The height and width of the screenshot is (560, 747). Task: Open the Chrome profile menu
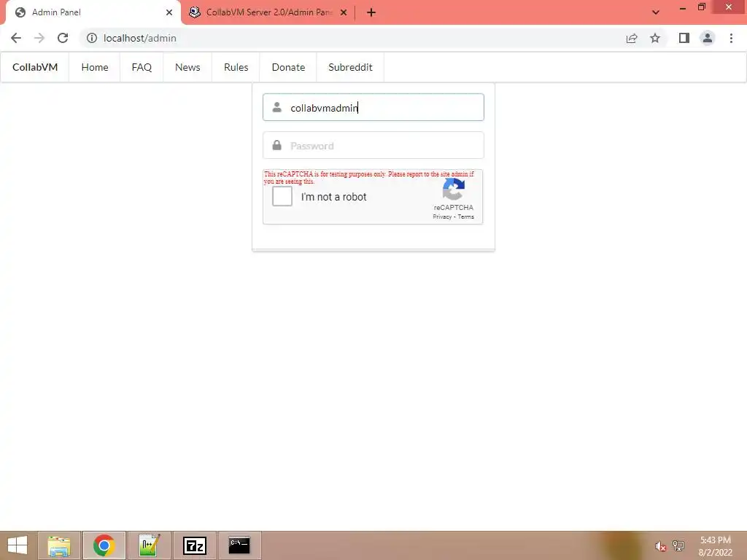(x=708, y=38)
